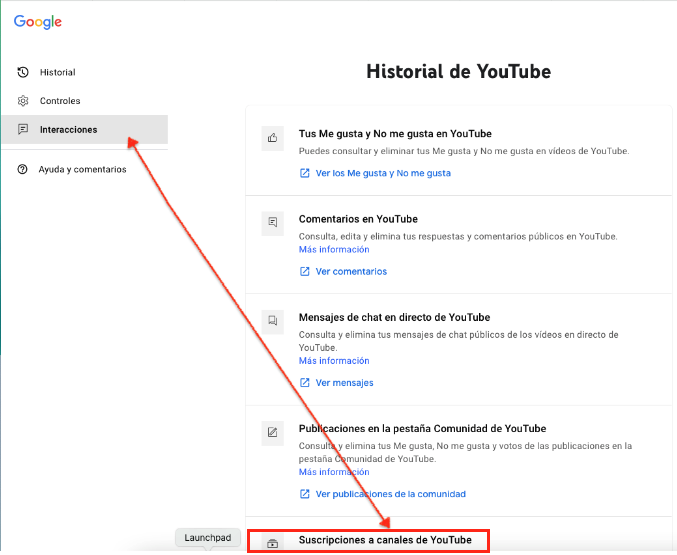Select the Interacciones menu item

coord(85,129)
